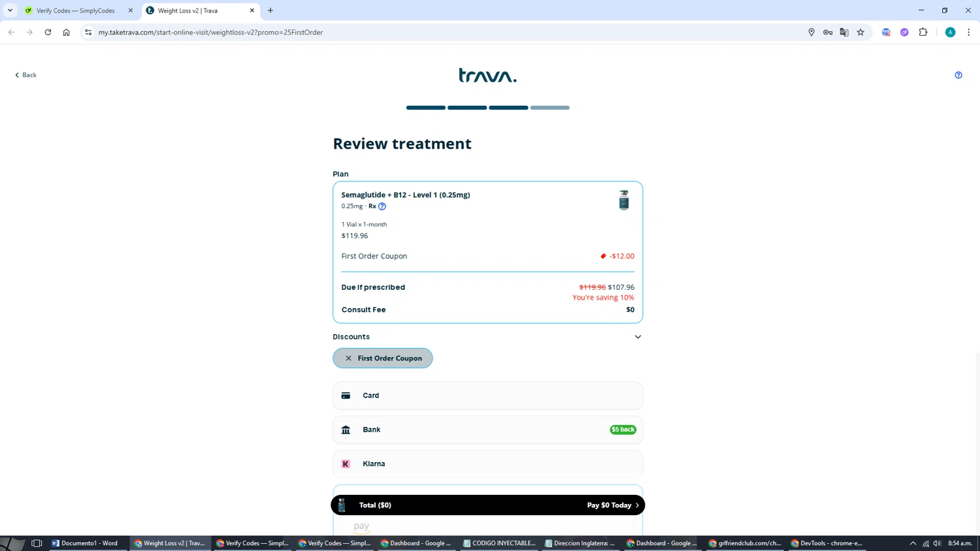Viewport: 980px width, 551px height.
Task: Show hidden system tray icons
Action: click(913, 543)
